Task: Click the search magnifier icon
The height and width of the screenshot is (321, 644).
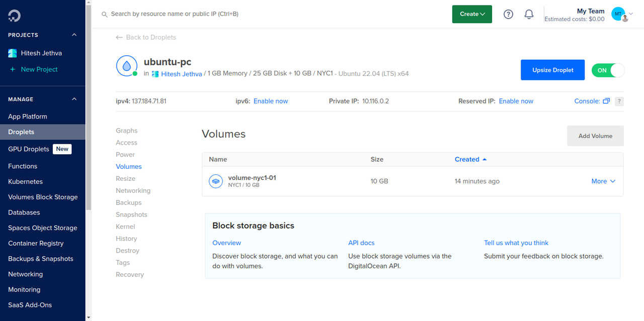Action: [x=105, y=15]
